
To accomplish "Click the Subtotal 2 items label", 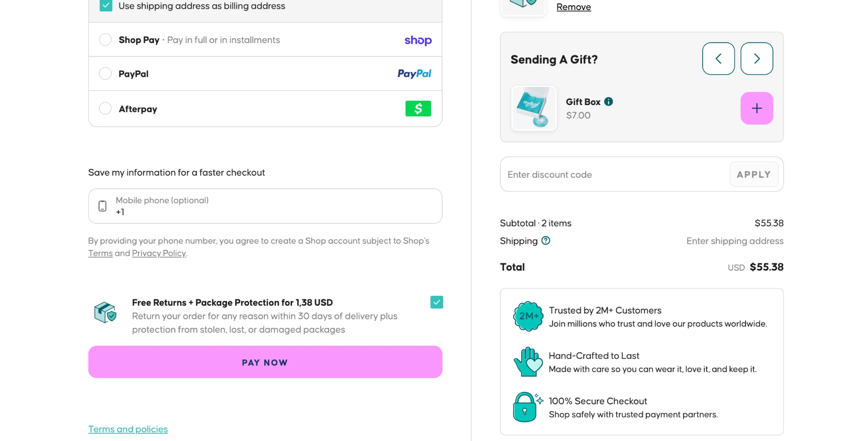I will [535, 223].
